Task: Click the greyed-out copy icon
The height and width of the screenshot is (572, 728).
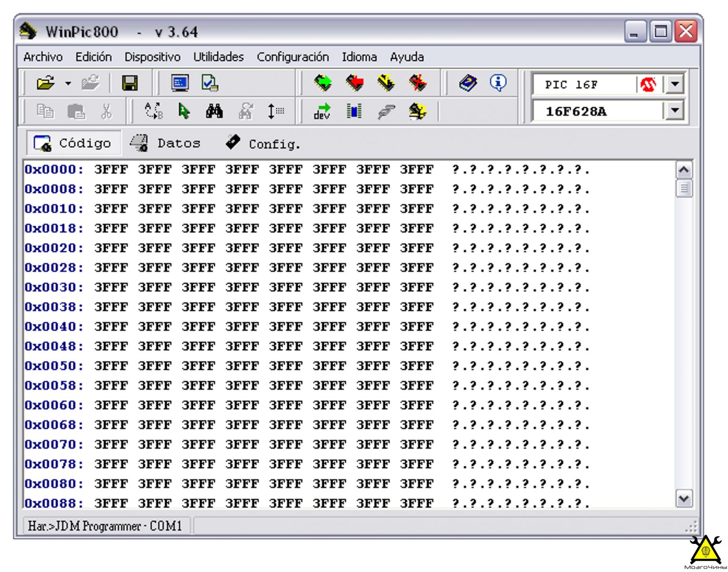Action: pyautogui.click(x=45, y=111)
